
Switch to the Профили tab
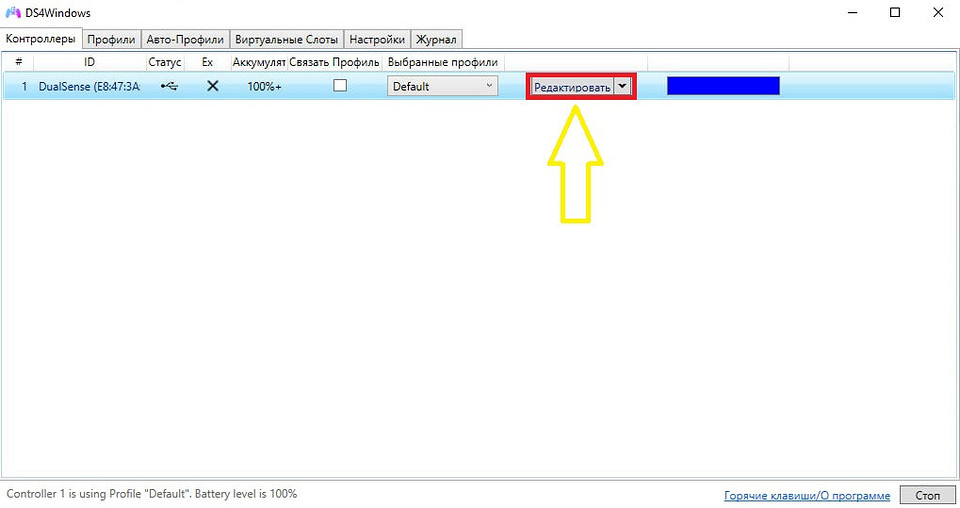[x=110, y=40]
